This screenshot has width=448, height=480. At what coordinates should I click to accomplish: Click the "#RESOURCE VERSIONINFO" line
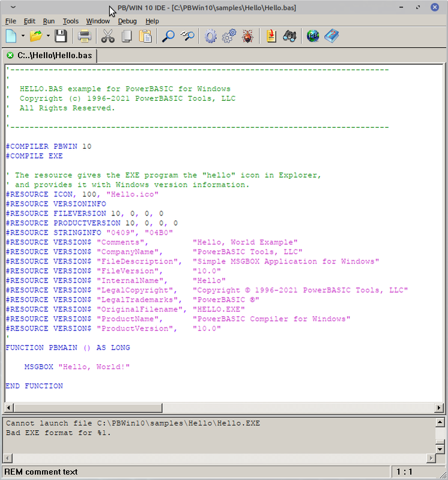click(x=56, y=204)
